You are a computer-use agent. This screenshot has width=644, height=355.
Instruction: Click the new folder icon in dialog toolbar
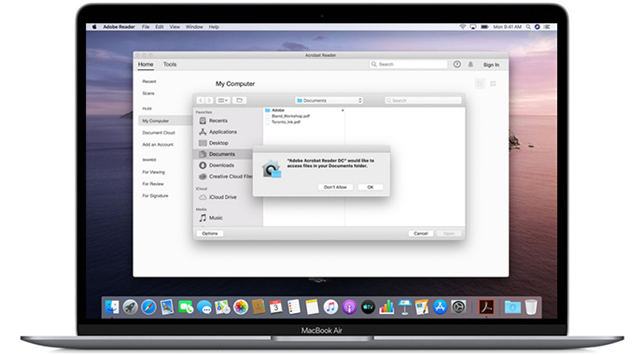(x=240, y=100)
